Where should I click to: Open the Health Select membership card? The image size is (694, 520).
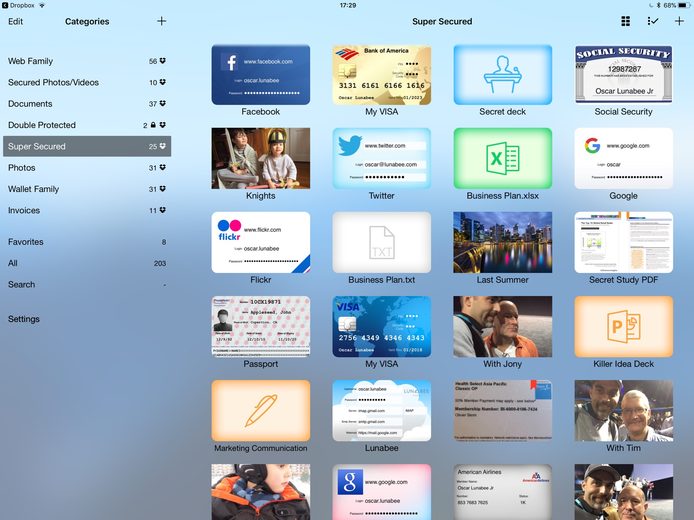click(502, 411)
